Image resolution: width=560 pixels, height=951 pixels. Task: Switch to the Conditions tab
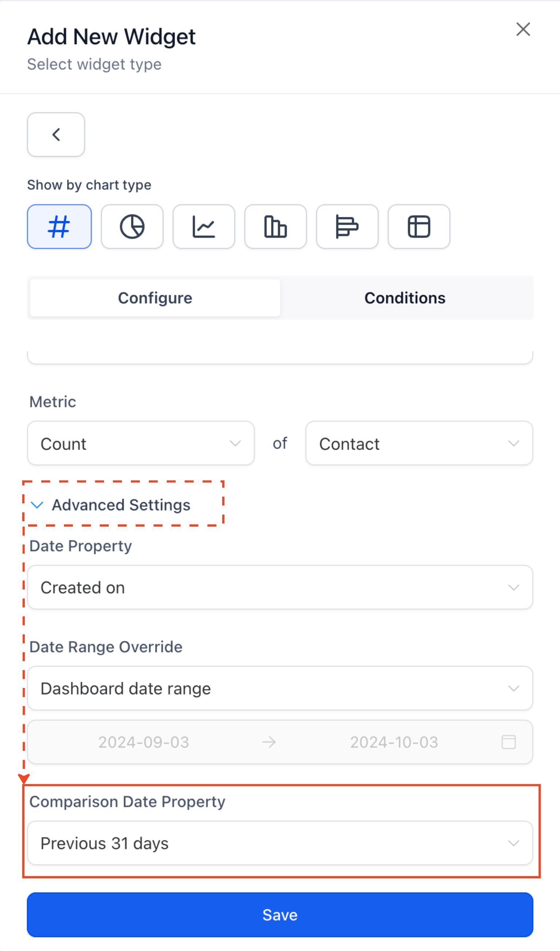coord(405,298)
